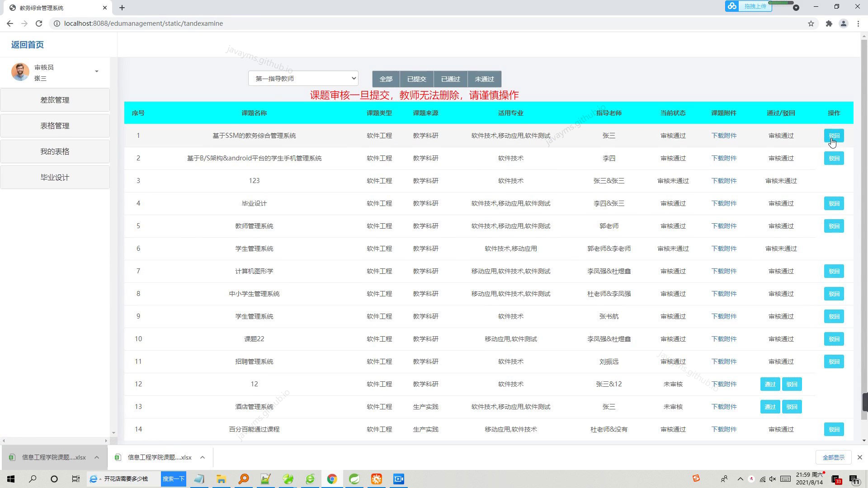Open the 第一指导教师 dropdown
The height and width of the screenshot is (488, 868).
click(302, 78)
